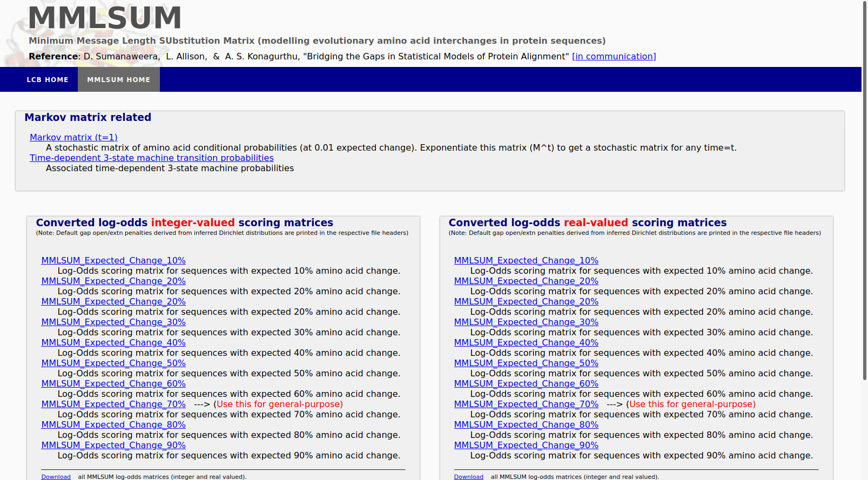Open real-valued MMLSUM_Expected_Change_10% matrix
Image resolution: width=868 pixels, height=480 pixels.
[526, 261]
